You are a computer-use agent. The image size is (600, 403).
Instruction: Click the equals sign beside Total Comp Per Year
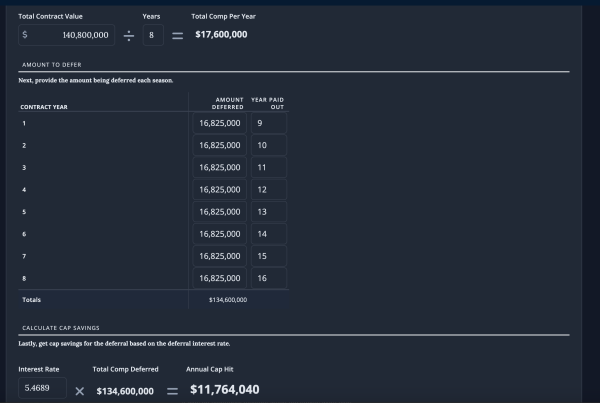point(177,35)
